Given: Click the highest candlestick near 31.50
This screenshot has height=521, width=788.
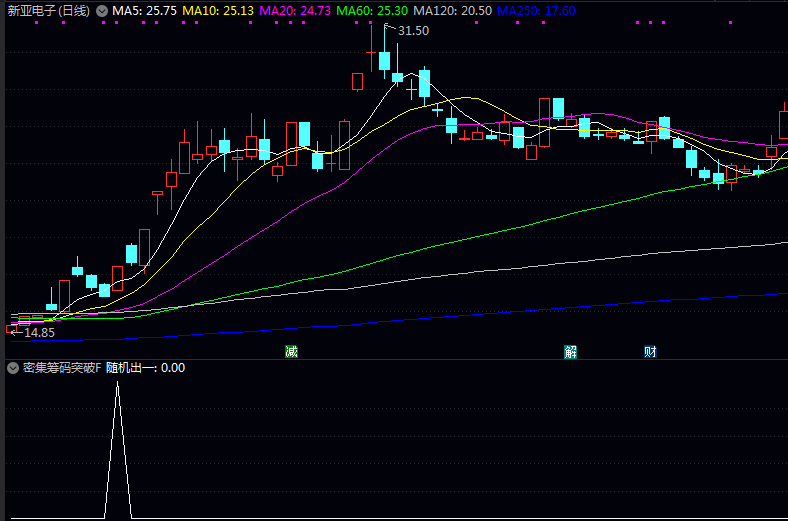Looking at the screenshot, I should [x=384, y=60].
